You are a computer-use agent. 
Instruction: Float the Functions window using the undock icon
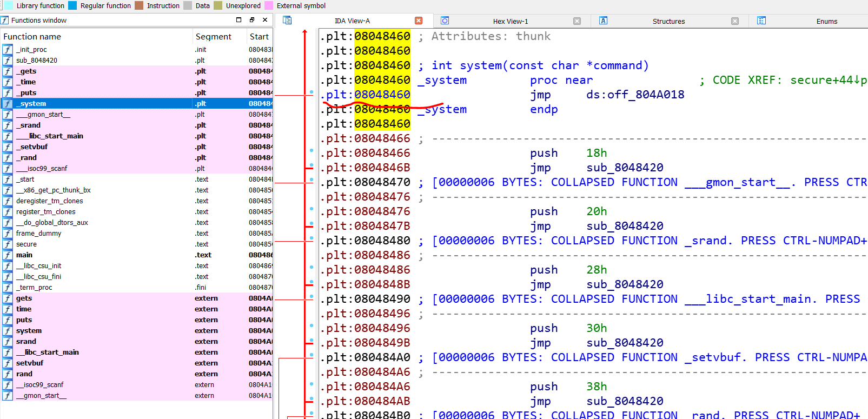[251, 20]
